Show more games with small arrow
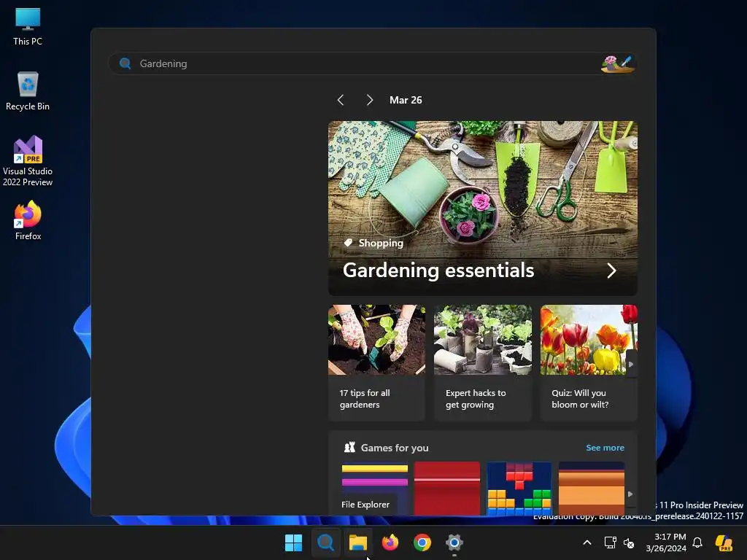Viewport: 747px width, 560px height. pyautogui.click(x=630, y=494)
